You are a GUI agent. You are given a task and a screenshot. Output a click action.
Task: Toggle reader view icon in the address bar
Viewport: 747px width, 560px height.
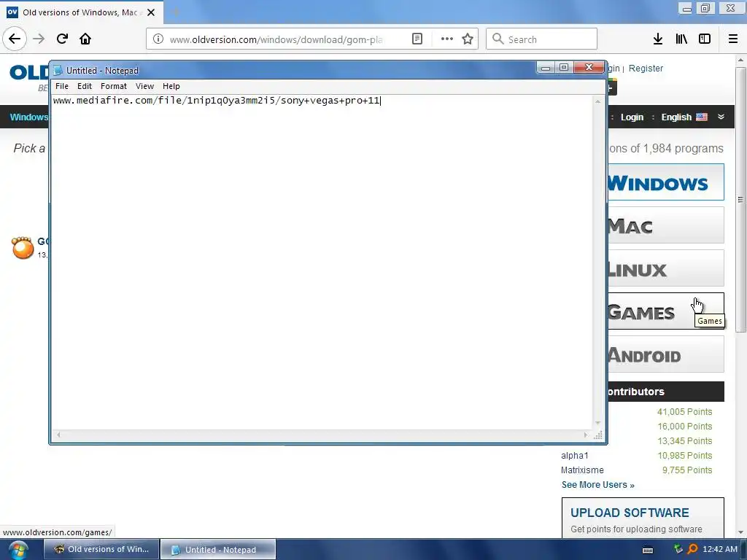point(417,39)
